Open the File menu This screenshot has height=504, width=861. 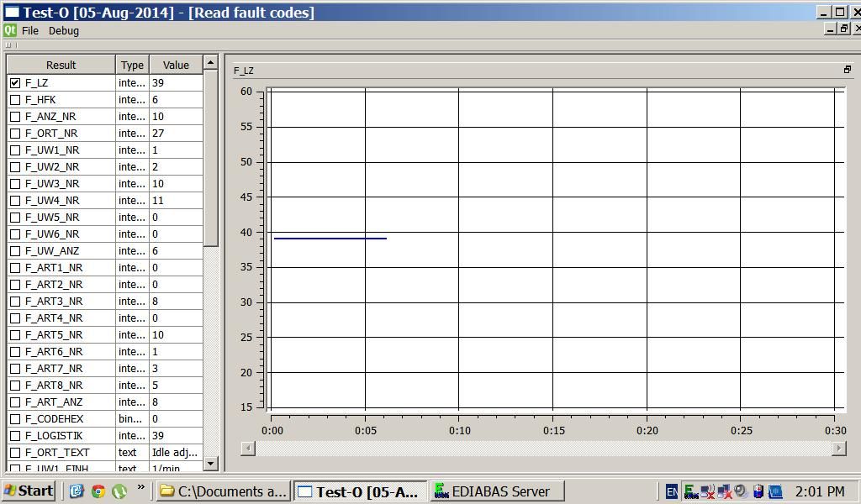click(x=30, y=30)
